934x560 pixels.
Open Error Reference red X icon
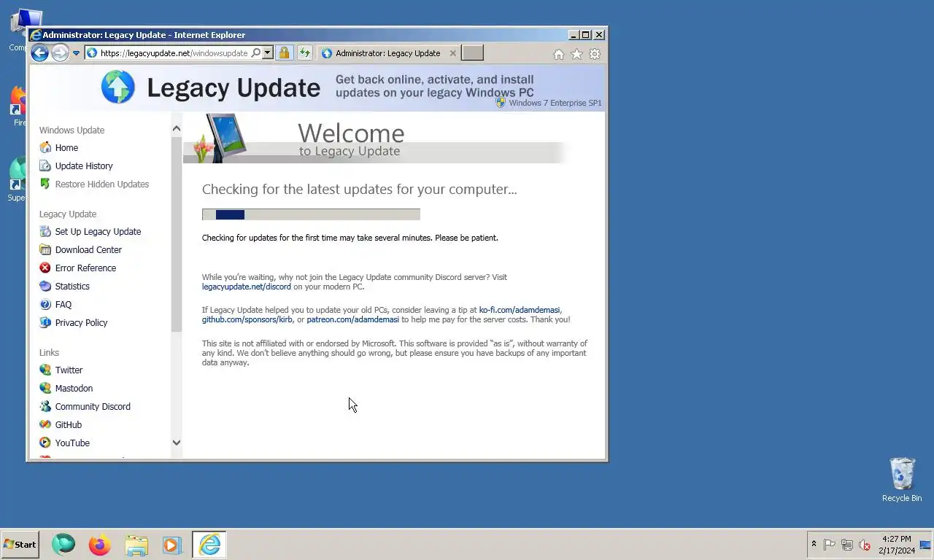tap(45, 268)
